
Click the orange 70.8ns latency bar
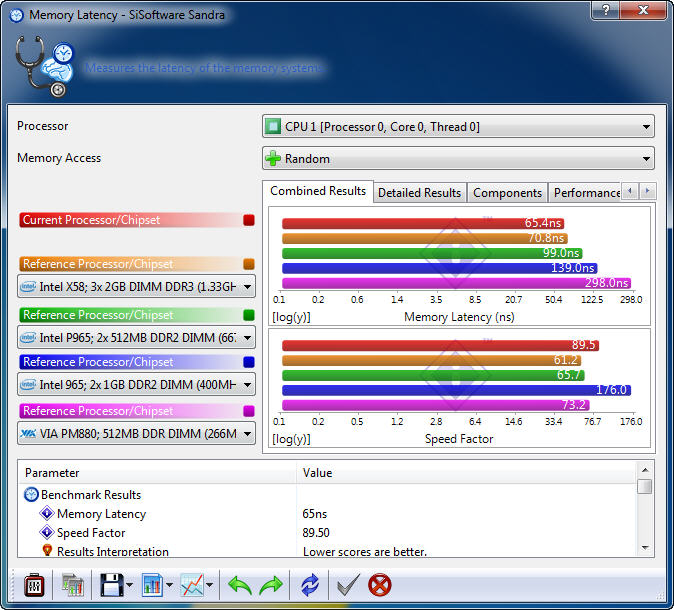425,238
